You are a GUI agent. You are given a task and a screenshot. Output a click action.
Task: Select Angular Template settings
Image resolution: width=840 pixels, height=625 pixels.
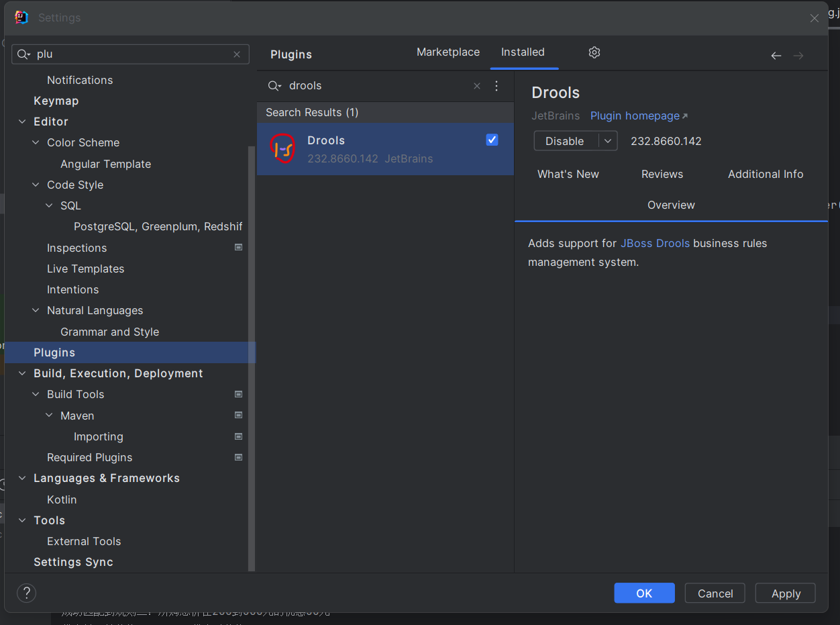[x=105, y=164]
